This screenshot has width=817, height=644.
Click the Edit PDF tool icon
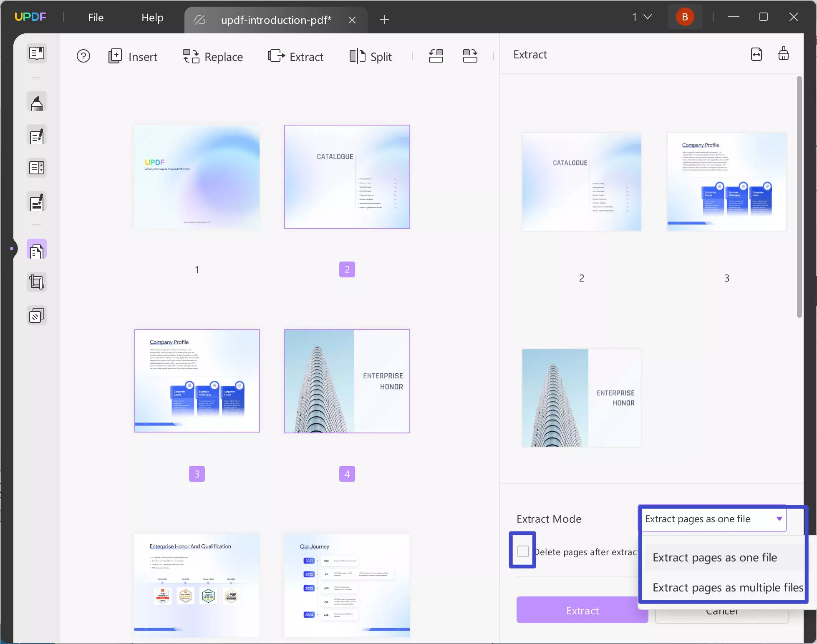pyautogui.click(x=36, y=136)
